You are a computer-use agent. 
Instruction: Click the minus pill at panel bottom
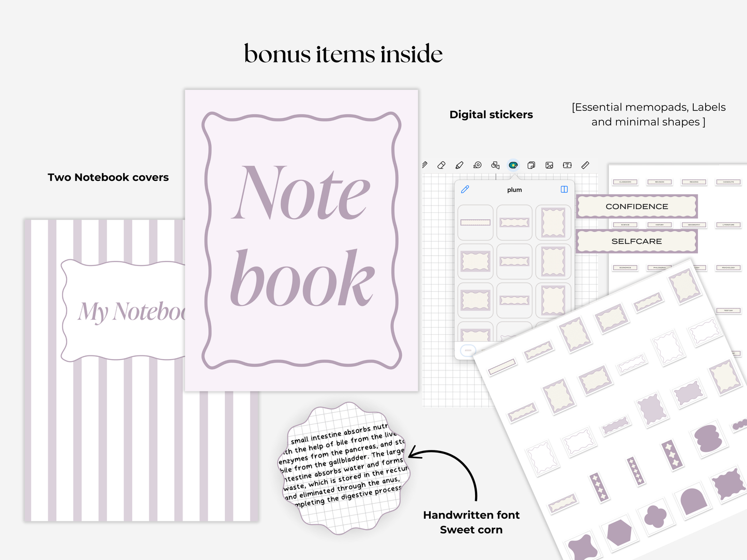click(x=468, y=351)
